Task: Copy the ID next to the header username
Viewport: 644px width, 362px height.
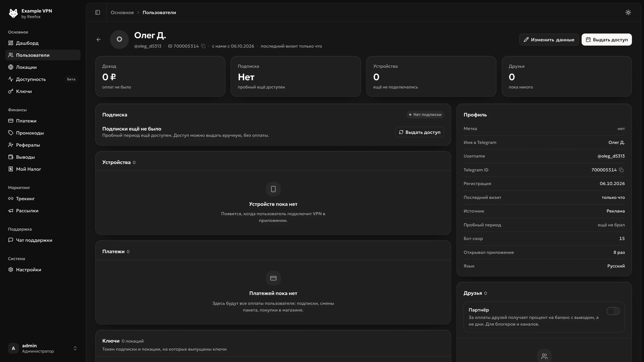Action: (203, 46)
